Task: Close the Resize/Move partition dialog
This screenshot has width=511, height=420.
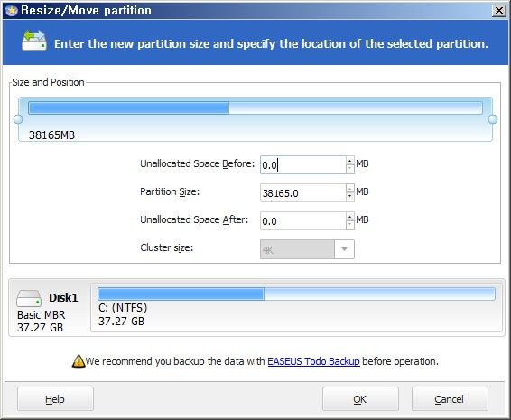Action: pyautogui.click(x=499, y=11)
